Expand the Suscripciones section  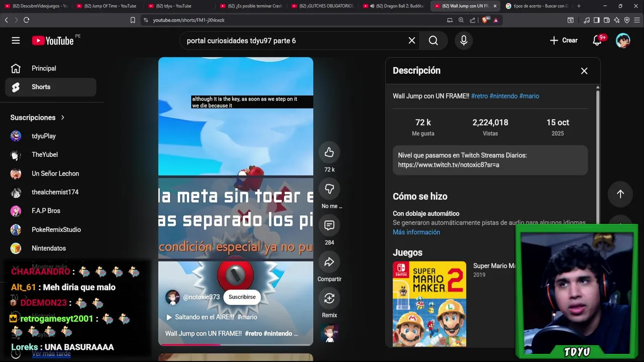pos(38,118)
